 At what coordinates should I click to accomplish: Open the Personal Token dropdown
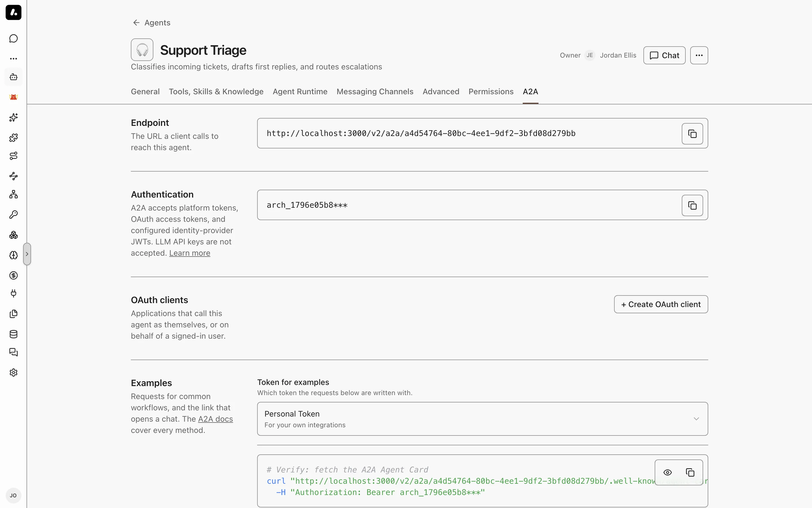pos(482,419)
